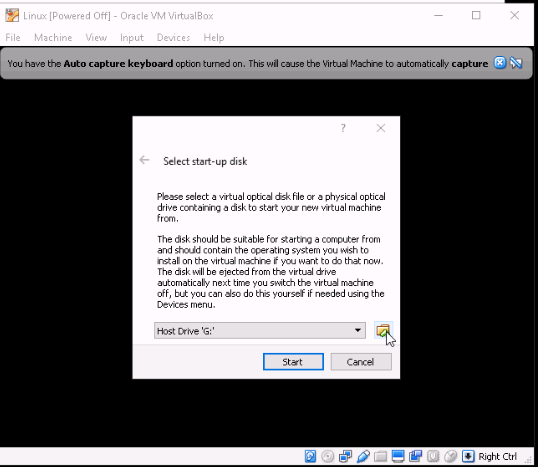Viewport: 538px width, 467px height.
Task: Minimize the VirtualBox window
Action: pos(438,15)
